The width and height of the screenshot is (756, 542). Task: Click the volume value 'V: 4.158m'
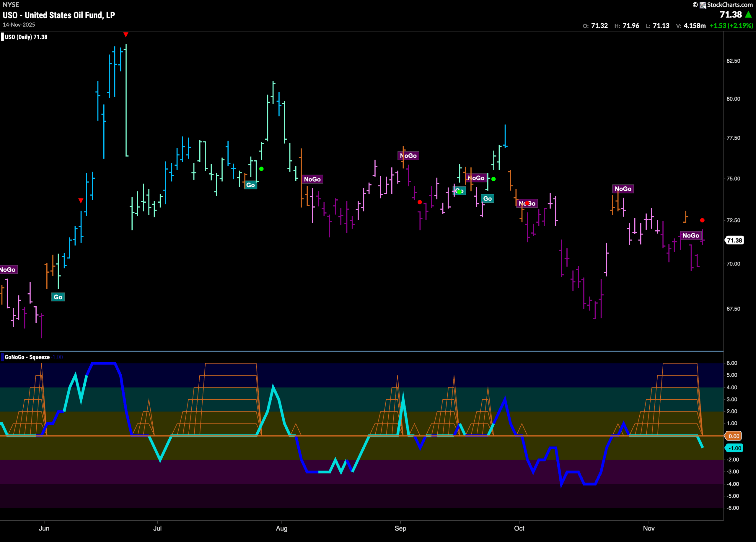click(x=691, y=26)
